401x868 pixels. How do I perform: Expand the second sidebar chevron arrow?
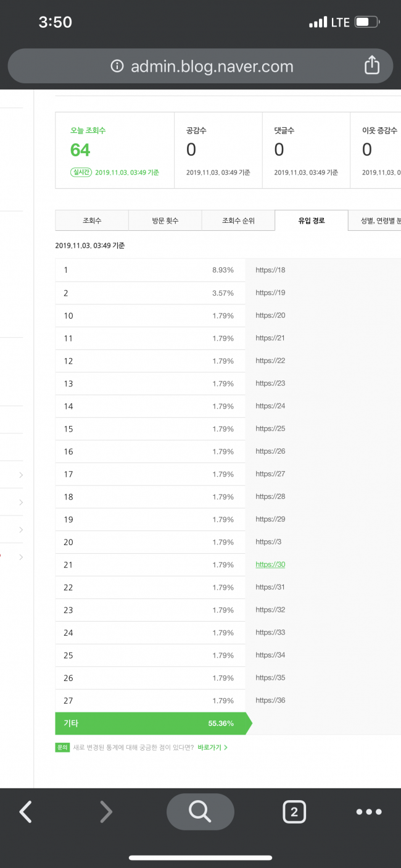21,503
